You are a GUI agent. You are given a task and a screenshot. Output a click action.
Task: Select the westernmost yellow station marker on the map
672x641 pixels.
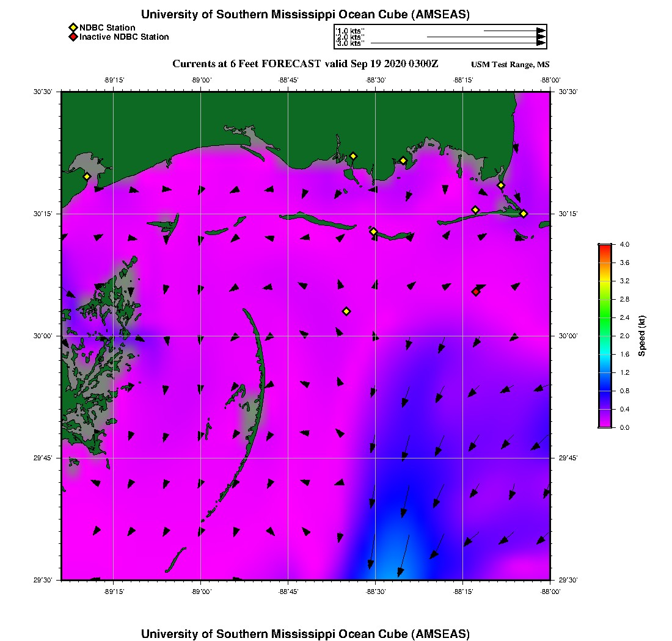pos(87,176)
